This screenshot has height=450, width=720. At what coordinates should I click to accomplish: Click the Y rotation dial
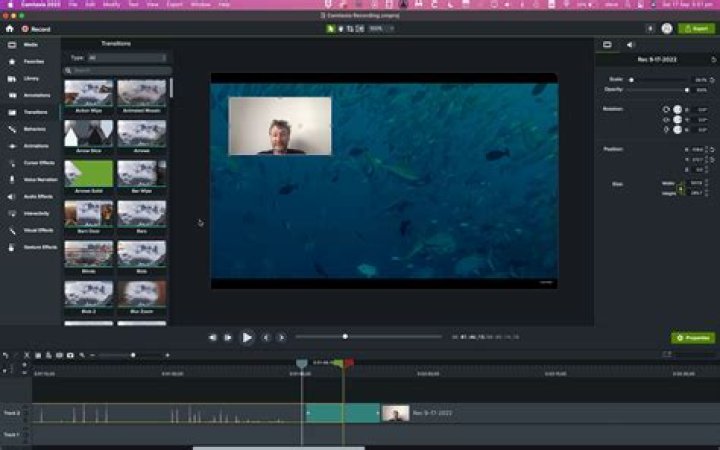(x=677, y=119)
